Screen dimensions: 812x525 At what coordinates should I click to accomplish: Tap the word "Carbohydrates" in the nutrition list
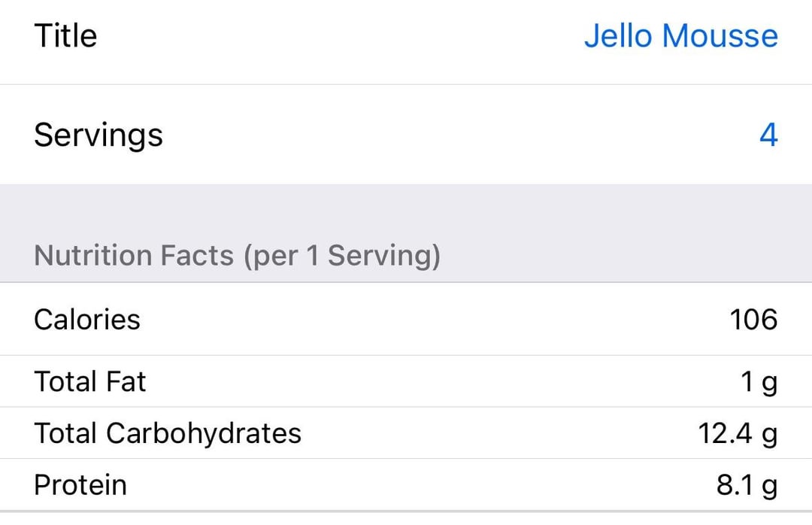[204, 434]
